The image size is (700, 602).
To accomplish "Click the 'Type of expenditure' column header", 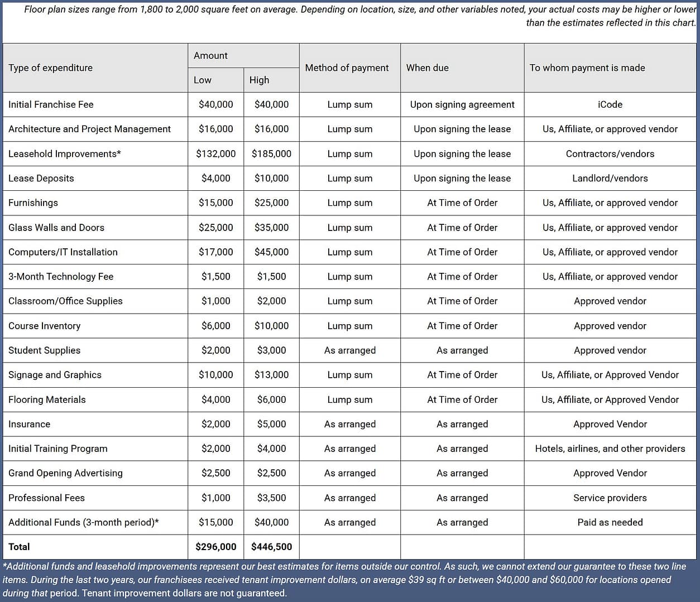I will tap(50, 68).
